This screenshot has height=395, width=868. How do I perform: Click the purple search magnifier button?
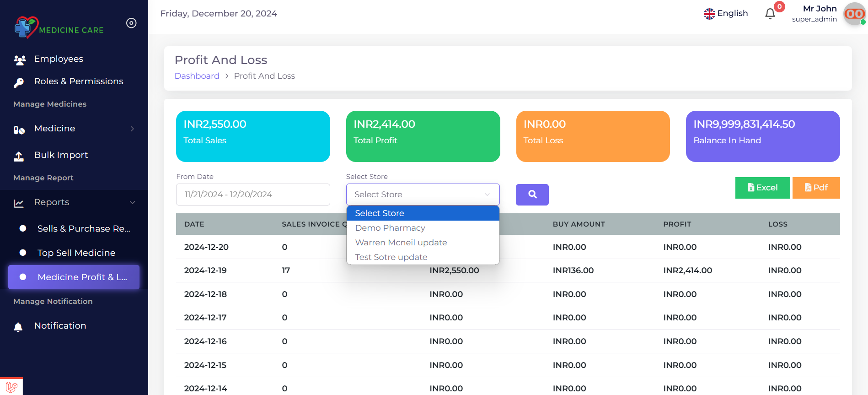[532, 195]
